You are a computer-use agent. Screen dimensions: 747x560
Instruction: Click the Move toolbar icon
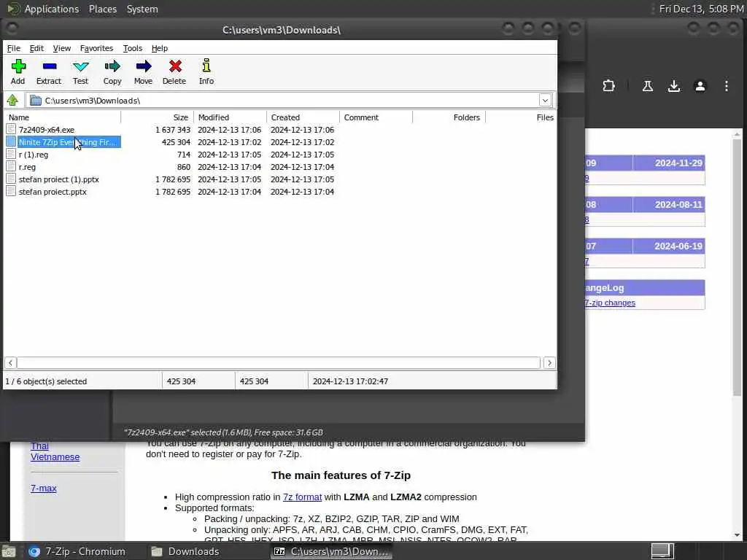pyautogui.click(x=144, y=66)
